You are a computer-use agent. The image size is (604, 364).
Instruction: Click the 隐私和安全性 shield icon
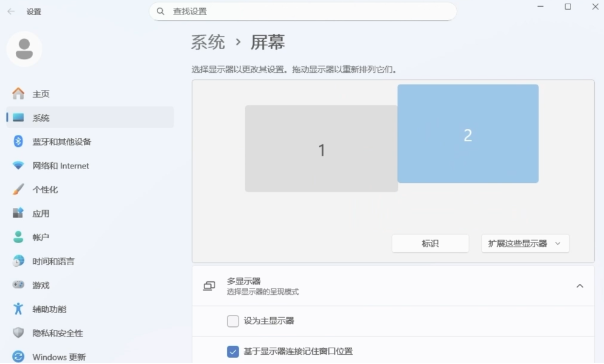pos(18,332)
